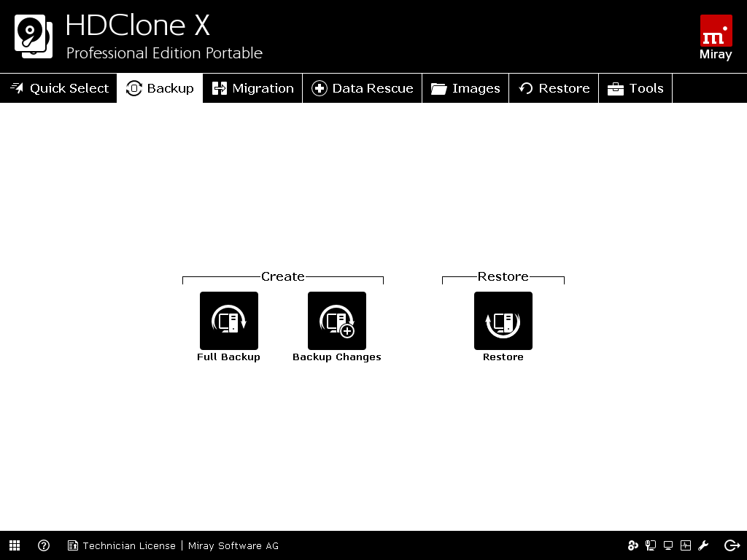Open the Restore tab in the top bar

(554, 88)
